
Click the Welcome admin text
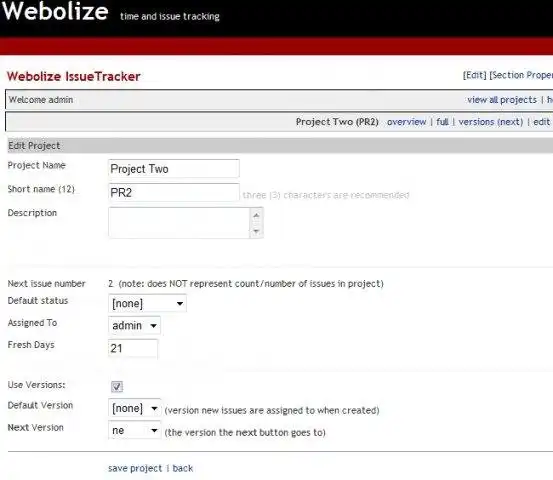41,100
